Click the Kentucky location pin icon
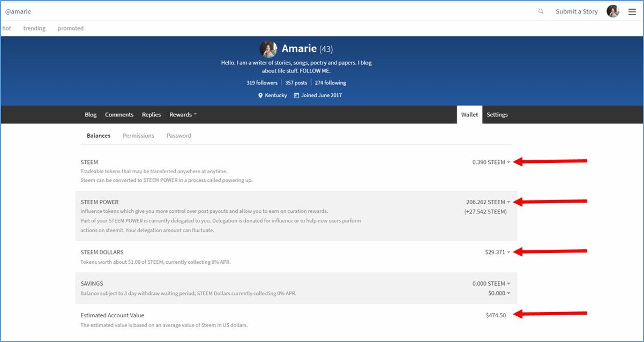The image size is (644, 342). (x=260, y=95)
